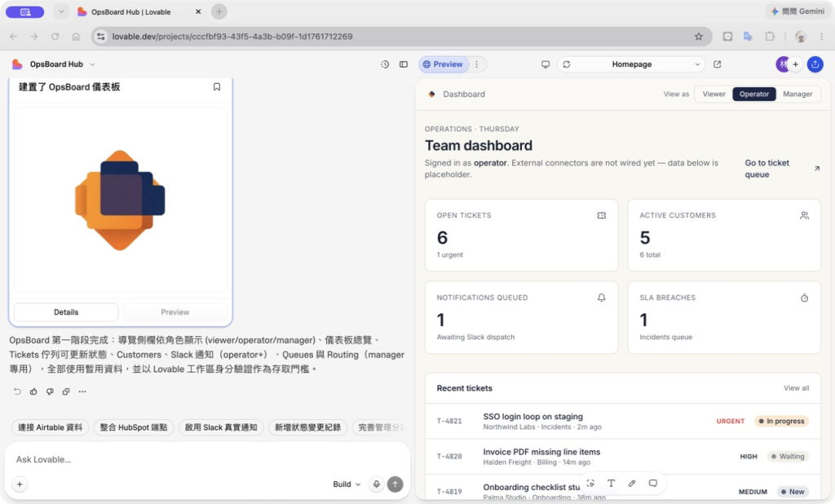Screen dimensions: 835x504
Task: Open Preview more options three-dot menu
Action: [x=476, y=64]
